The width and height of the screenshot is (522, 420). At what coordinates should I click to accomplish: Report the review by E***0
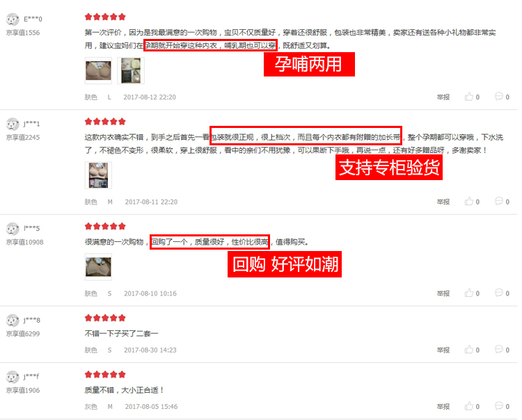tap(443, 97)
